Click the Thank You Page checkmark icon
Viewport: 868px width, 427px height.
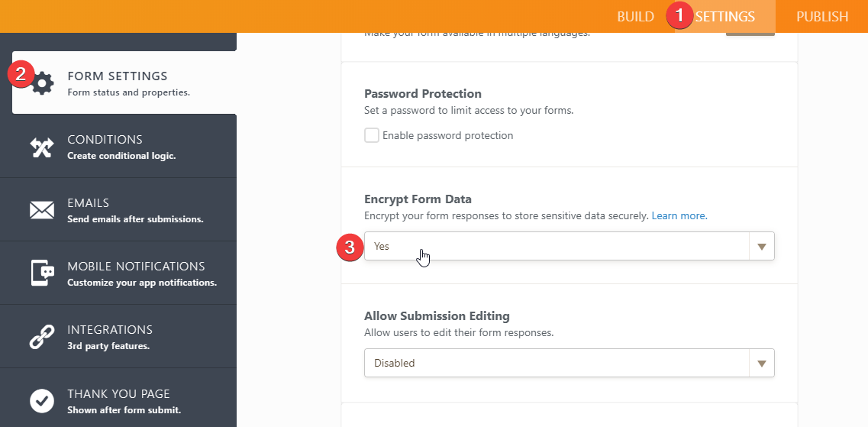(x=41, y=400)
